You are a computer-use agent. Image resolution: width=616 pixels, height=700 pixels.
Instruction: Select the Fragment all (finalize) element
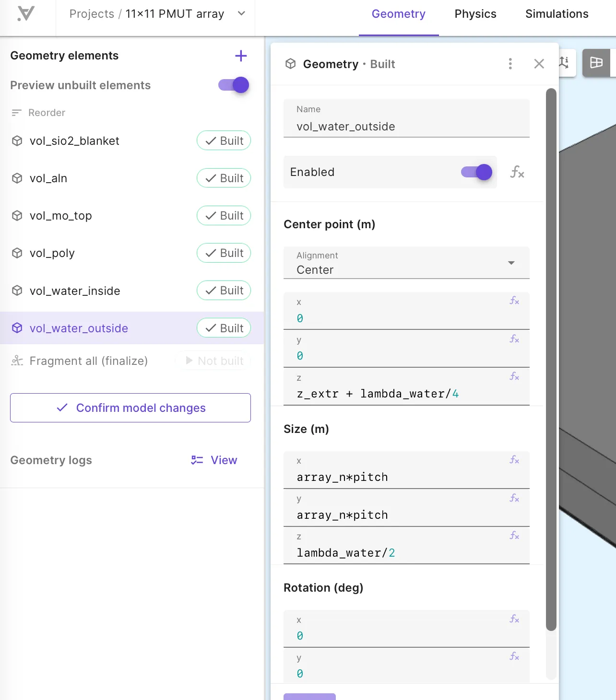pyautogui.click(x=89, y=361)
